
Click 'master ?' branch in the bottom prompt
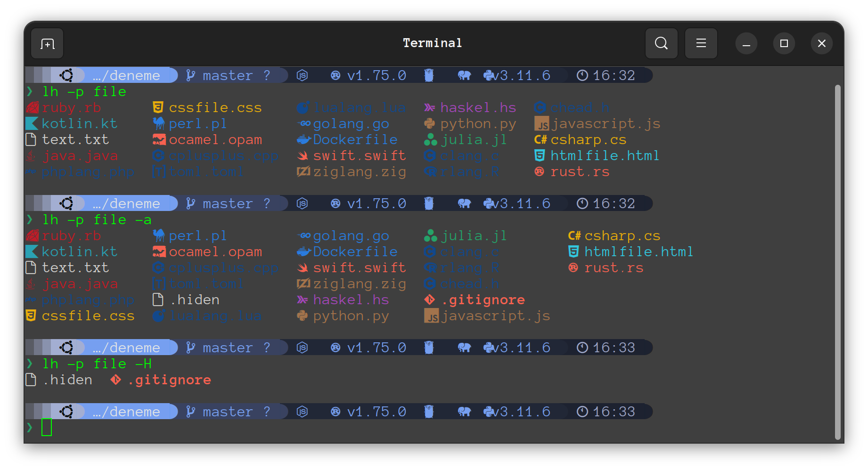coord(237,412)
